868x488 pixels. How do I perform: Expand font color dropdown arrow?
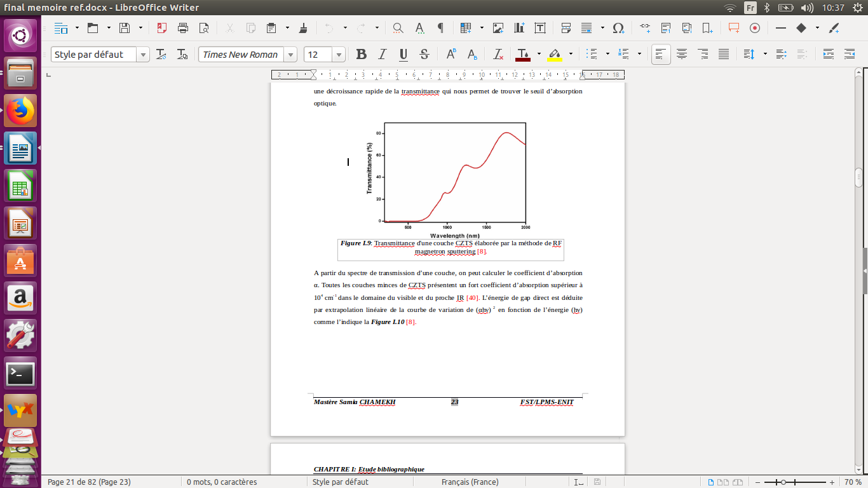(x=539, y=54)
